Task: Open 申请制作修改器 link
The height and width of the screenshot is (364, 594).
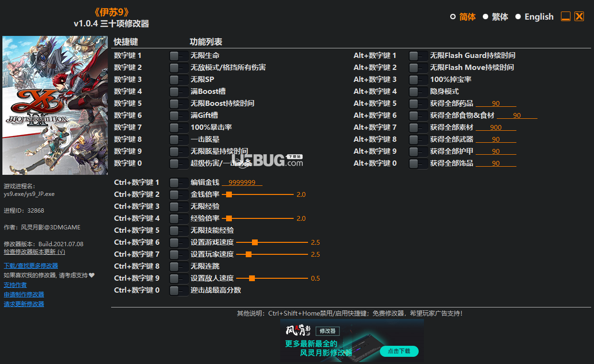Action: coord(24,295)
